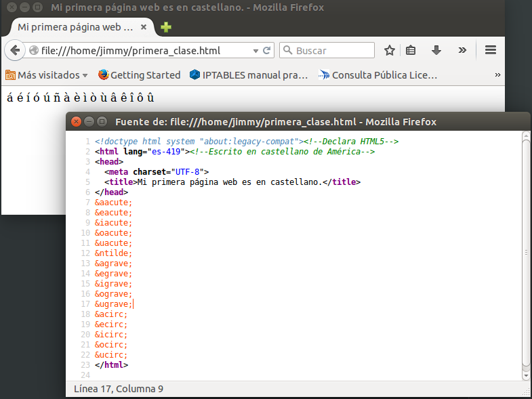Viewport: 532px width, 399px height.
Task: Click the back navigation arrow button
Action: pos(15,50)
